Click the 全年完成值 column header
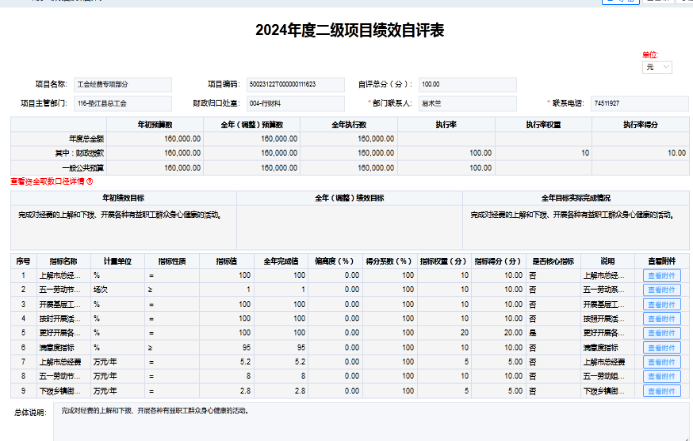The image size is (693, 441). [281, 262]
